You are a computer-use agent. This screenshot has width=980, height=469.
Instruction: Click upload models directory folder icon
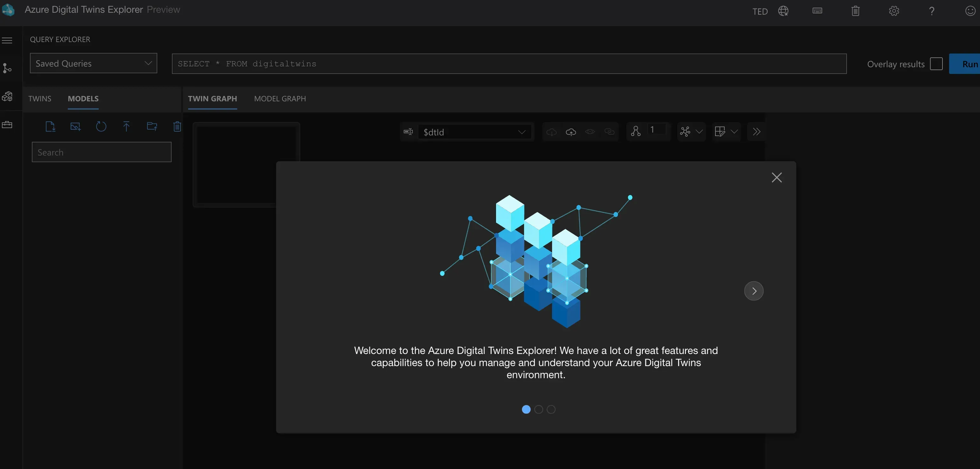(x=152, y=126)
